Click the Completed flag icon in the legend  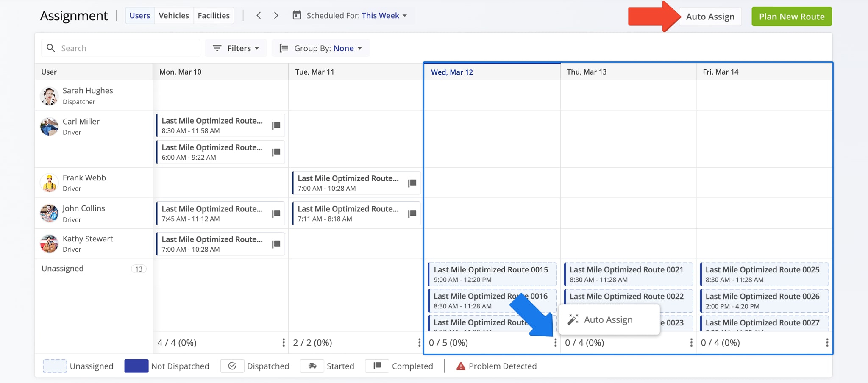377,366
